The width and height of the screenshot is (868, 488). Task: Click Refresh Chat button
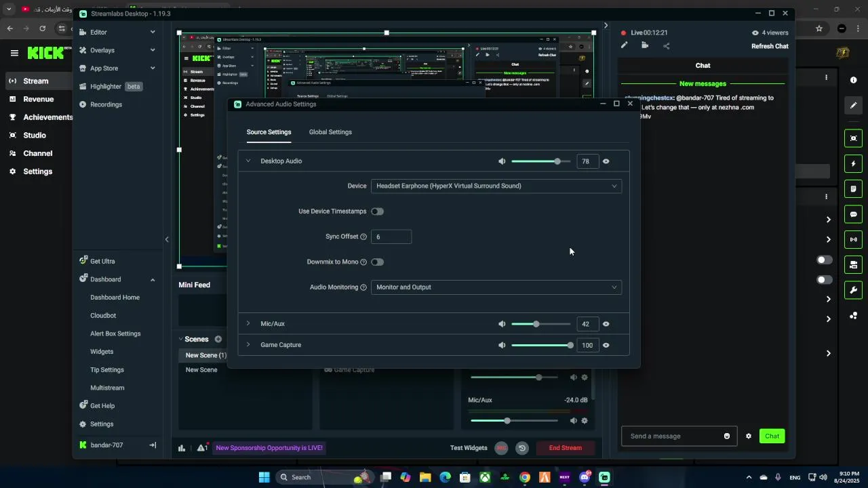click(770, 46)
